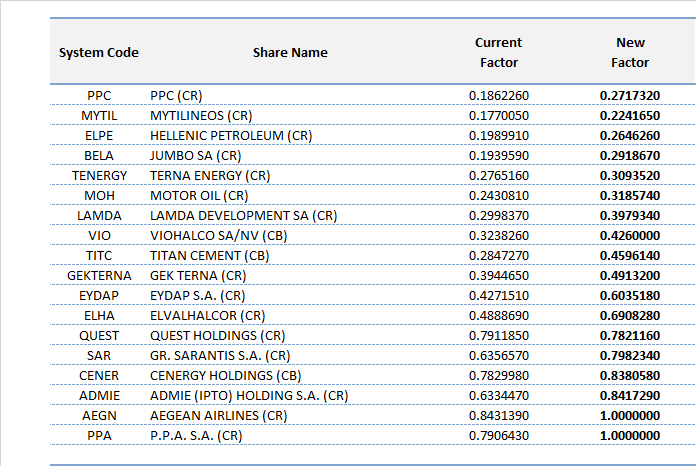Click the New Factor column header
Image resolution: width=696 pixels, height=466 pixels.
(x=630, y=52)
